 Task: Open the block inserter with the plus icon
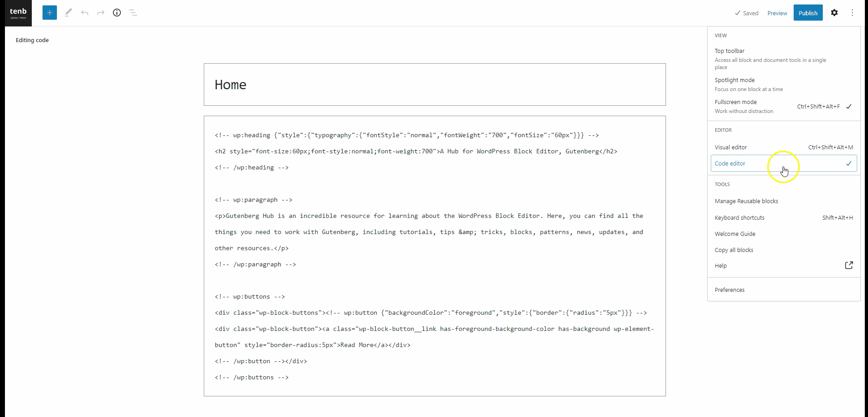point(49,13)
